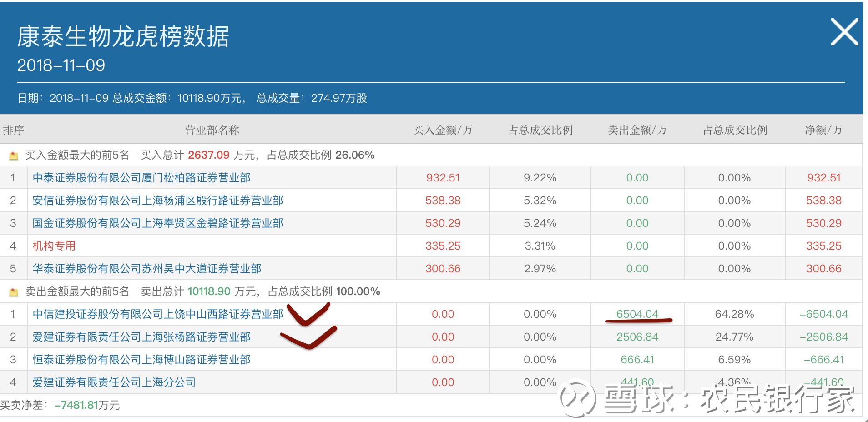The height and width of the screenshot is (422, 868).
Task: Click the sell total 10118.90 value in sell header
Action: tap(209, 291)
